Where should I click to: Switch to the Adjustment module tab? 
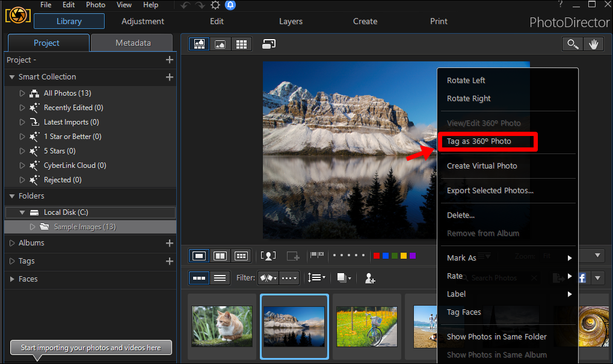[143, 22]
